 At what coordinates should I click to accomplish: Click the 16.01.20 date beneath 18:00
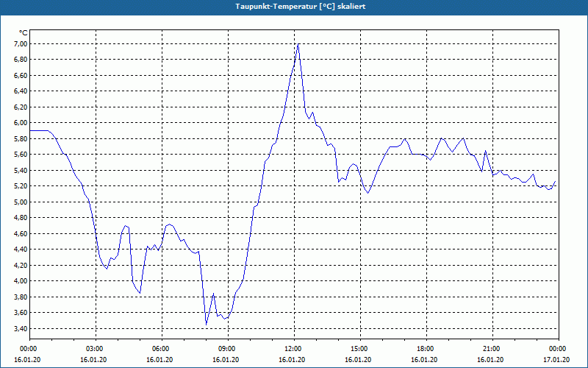(x=424, y=360)
